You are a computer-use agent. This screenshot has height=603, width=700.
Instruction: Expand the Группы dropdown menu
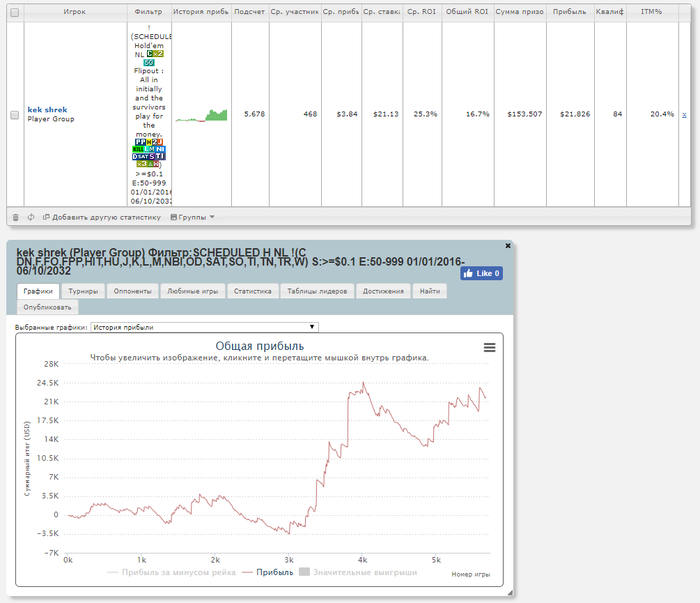pyautogui.click(x=192, y=217)
